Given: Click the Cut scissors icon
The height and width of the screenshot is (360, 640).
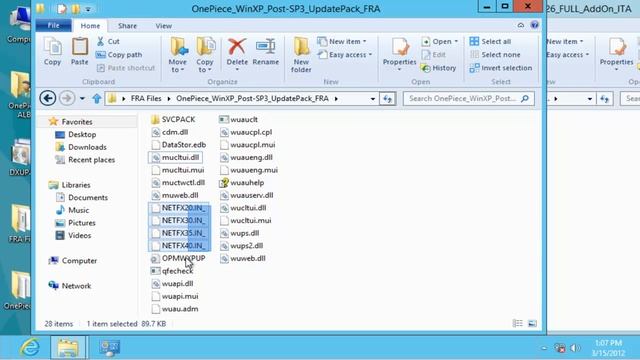Looking at the screenshot, I should click(100, 41).
